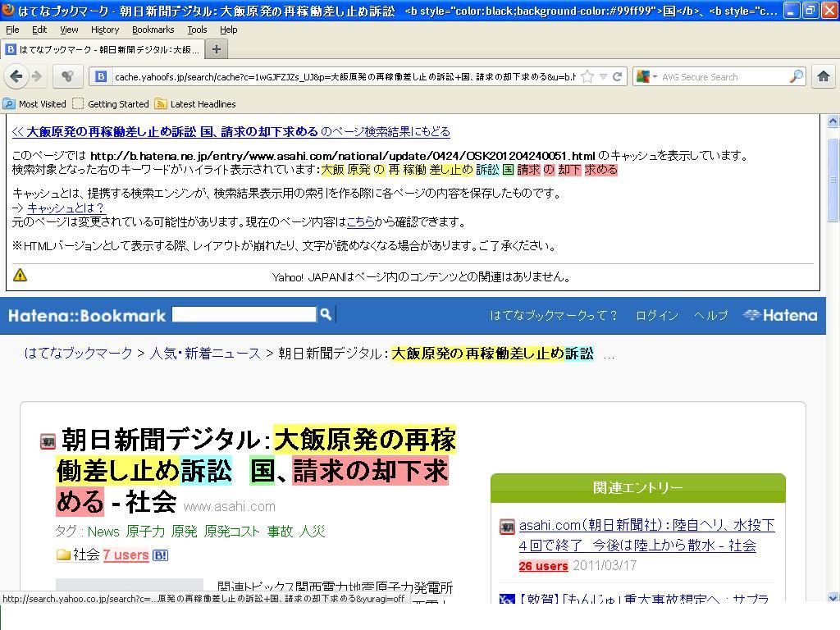Viewport: 840px width, 630px height.
Task: Click Getting Started bookmark
Action: tap(111, 104)
